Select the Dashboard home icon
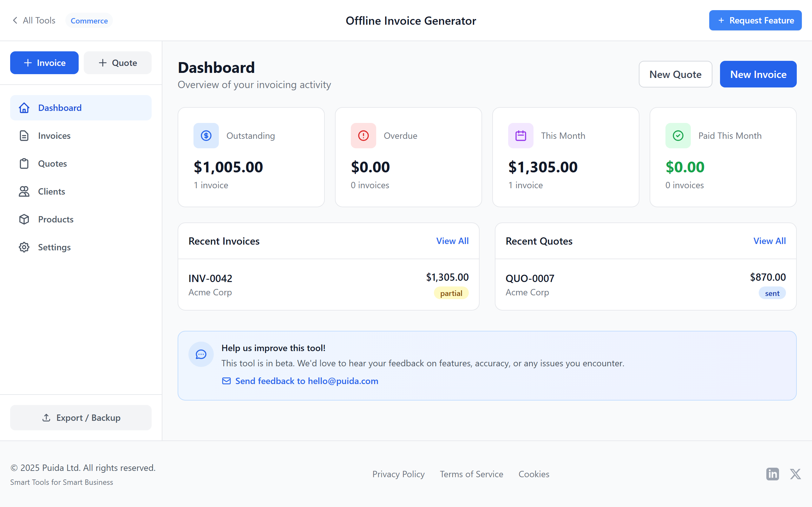812x507 pixels. [24, 108]
